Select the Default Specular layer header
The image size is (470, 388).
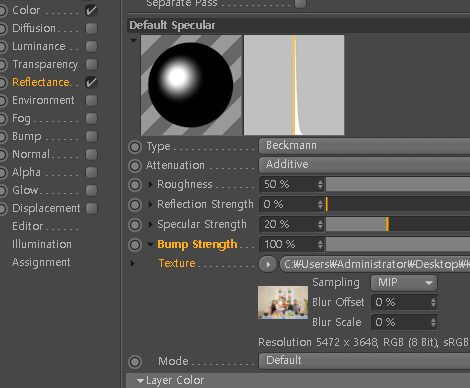tap(298, 25)
